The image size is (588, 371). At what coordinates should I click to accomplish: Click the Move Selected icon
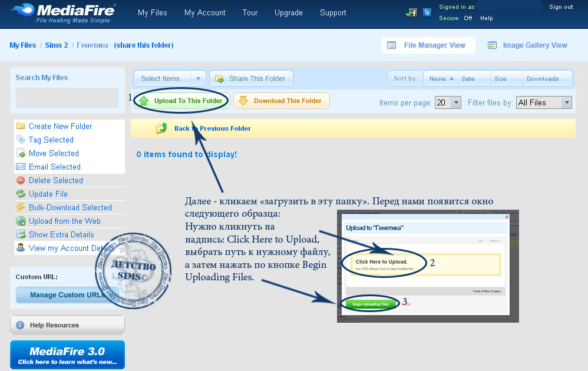point(21,153)
